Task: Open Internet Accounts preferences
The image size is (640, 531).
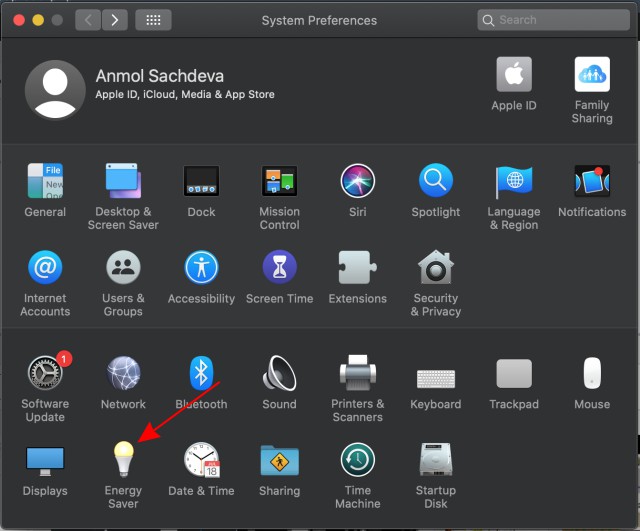Action: [45, 267]
